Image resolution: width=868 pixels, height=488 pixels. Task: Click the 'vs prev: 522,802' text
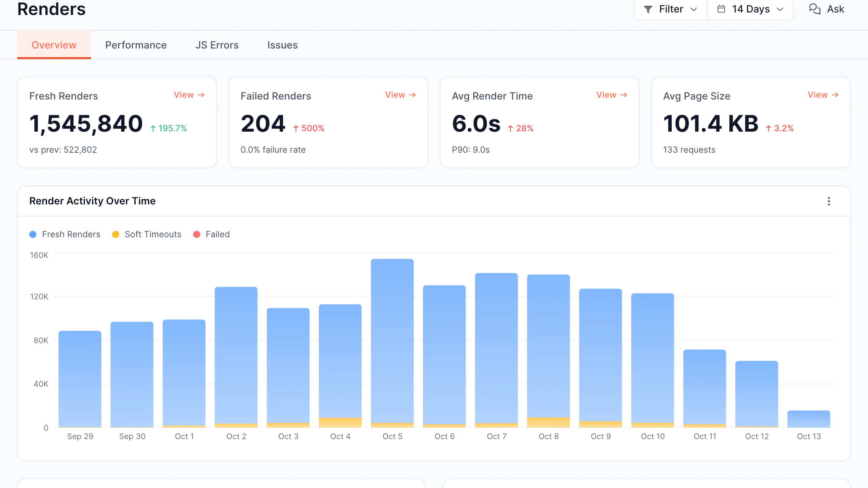pos(63,150)
